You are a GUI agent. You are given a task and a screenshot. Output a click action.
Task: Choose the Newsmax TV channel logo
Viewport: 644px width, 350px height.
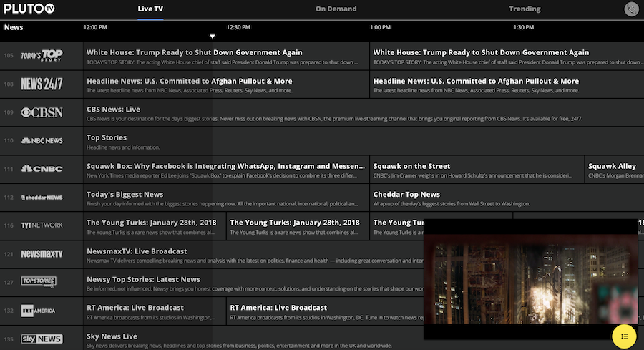[x=42, y=254]
